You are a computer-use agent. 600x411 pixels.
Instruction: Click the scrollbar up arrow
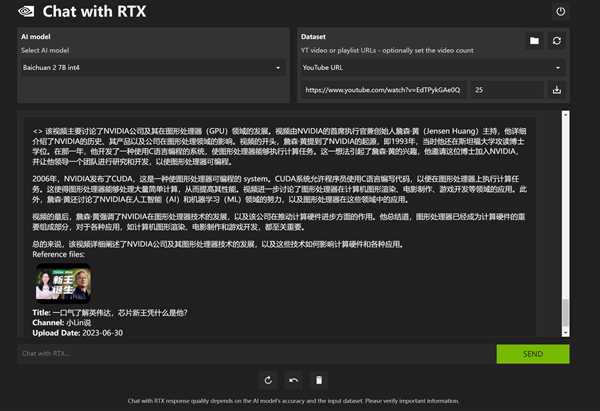[x=566, y=114]
